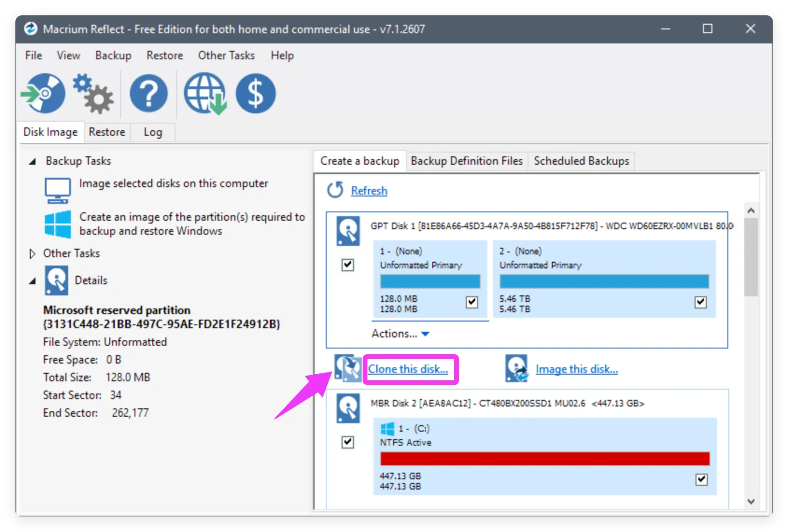Click the blue usage bar of partition 1
The image size is (788, 532).
click(430, 281)
